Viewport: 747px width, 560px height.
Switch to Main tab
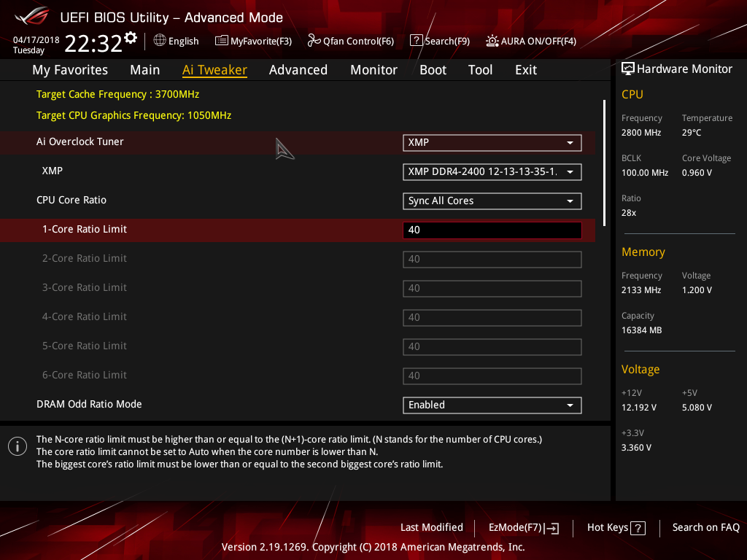(x=145, y=70)
